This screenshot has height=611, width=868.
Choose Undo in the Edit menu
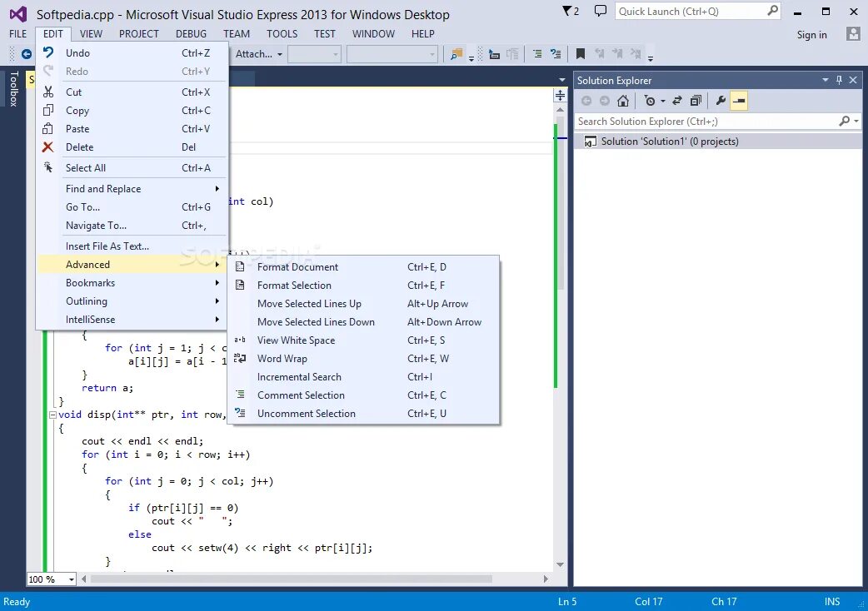tap(132, 53)
